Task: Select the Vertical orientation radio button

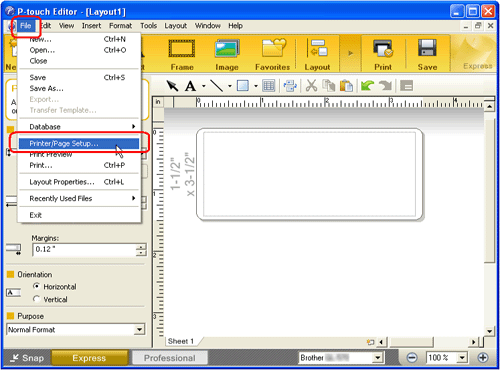Action: pos(37,299)
